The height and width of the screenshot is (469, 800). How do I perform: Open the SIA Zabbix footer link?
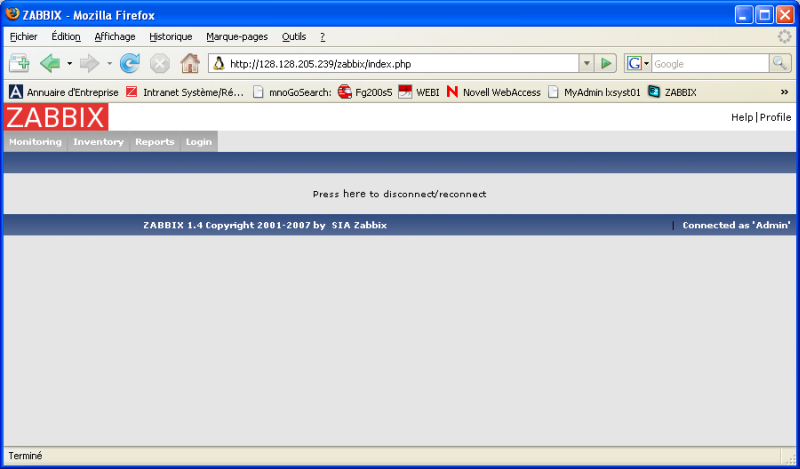point(359,225)
